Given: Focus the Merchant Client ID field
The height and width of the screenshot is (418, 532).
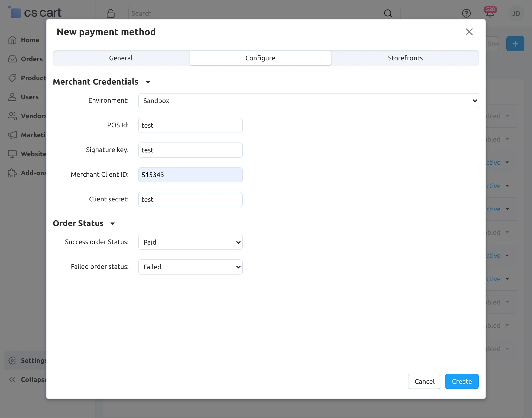Looking at the screenshot, I should pyautogui.click(x=190, y=175).
